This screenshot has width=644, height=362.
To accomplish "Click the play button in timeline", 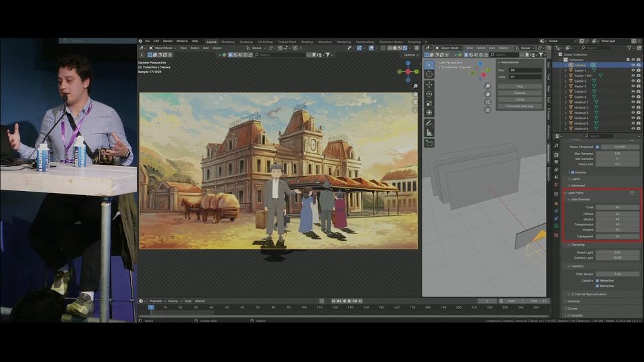I will [350, 301].
